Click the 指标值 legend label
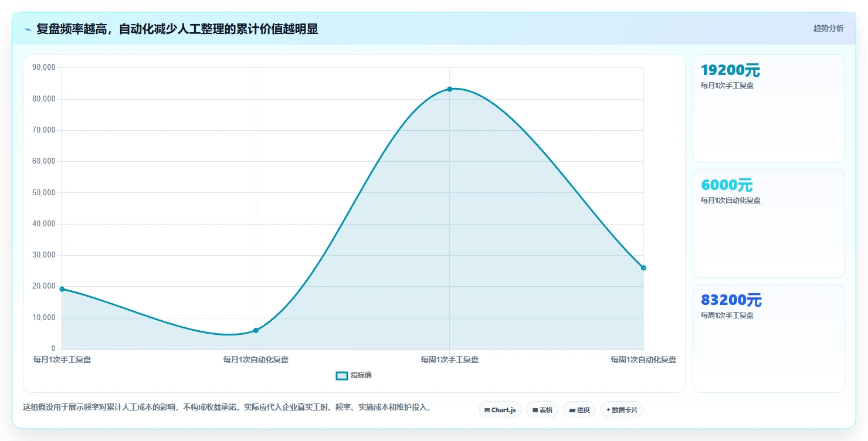This screenshot has width=868, height=441. [x=361, y=376]
